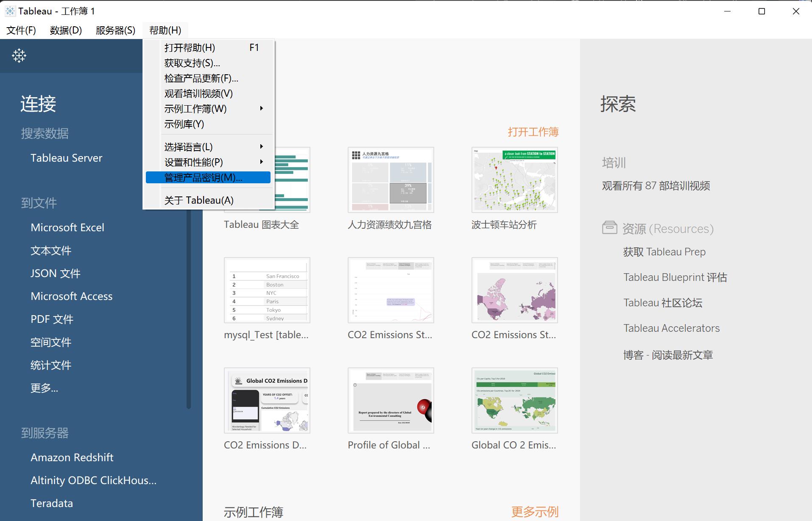
Task: Open Tableau 社区论坛 link
Action: pos(663,303)
